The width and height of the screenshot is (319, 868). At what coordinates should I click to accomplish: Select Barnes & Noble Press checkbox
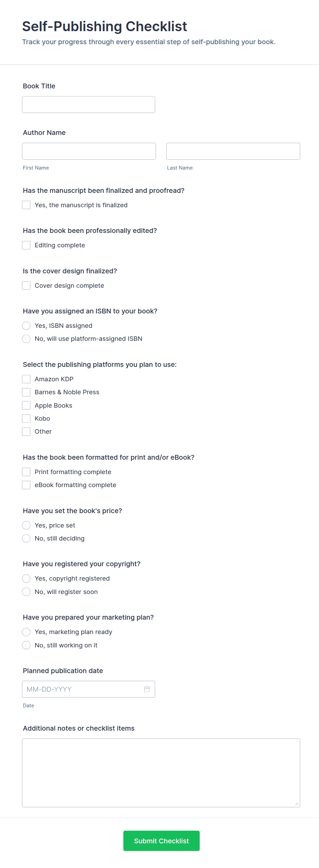tap(26, 392)
